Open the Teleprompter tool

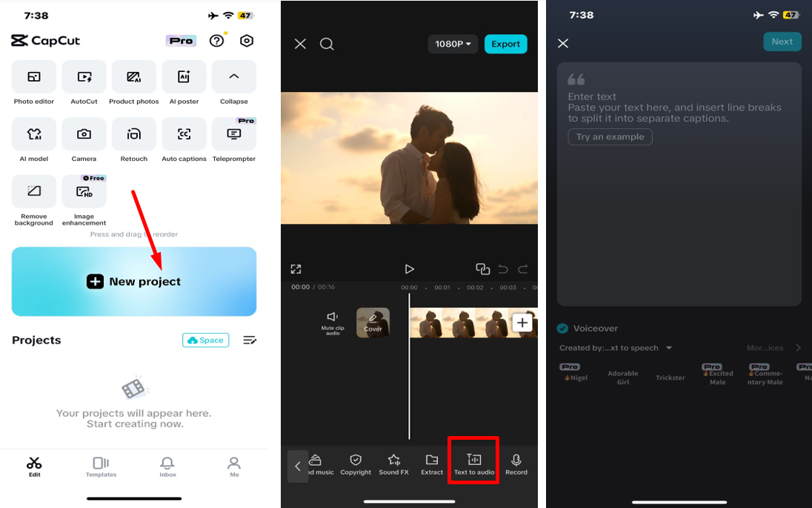[x=234, y=134]
